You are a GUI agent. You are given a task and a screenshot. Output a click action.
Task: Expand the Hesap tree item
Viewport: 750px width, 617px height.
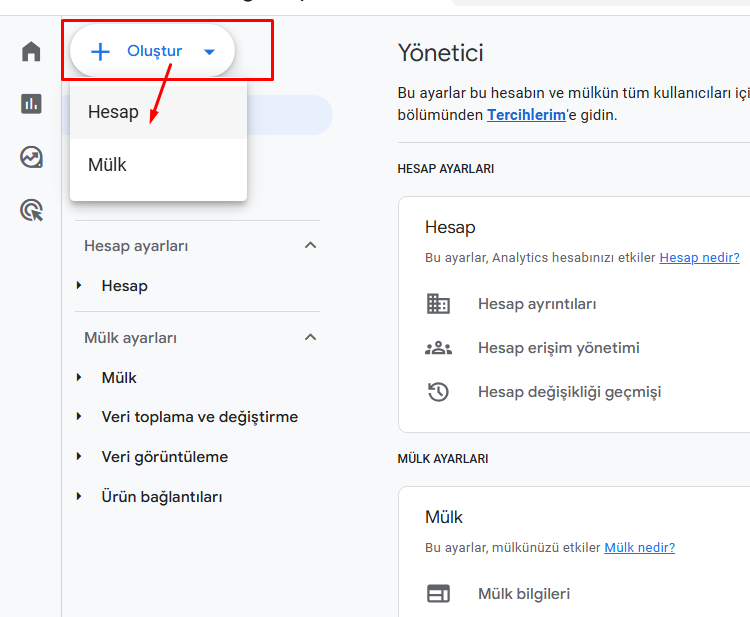[x=80, y=286]
